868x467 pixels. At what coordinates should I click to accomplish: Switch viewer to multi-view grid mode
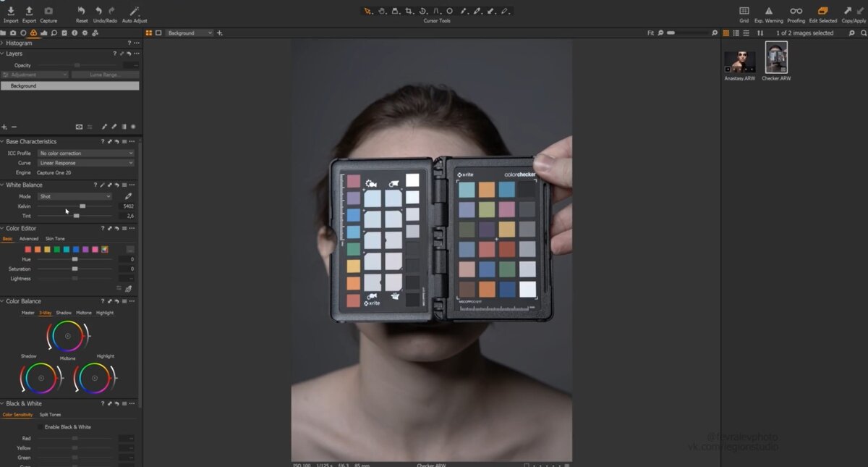[x=149, y=33]
